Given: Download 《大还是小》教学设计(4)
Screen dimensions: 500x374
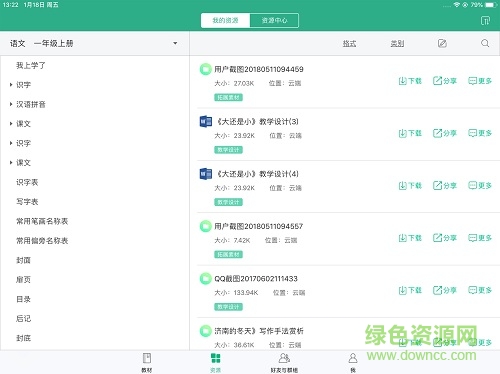Looking at the screenshot, I should point(410,186).
